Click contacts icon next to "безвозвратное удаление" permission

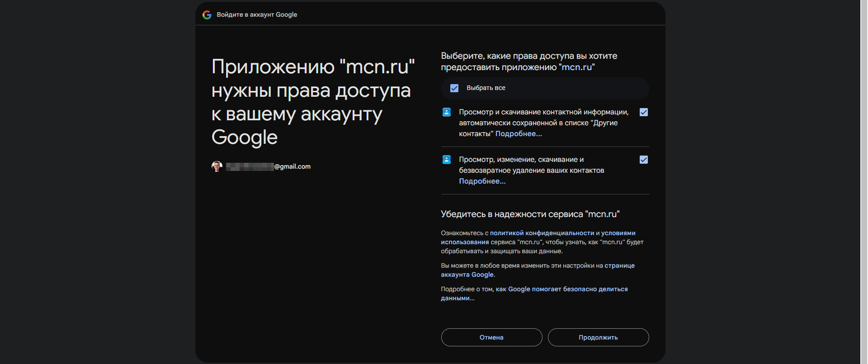point(447,160)
